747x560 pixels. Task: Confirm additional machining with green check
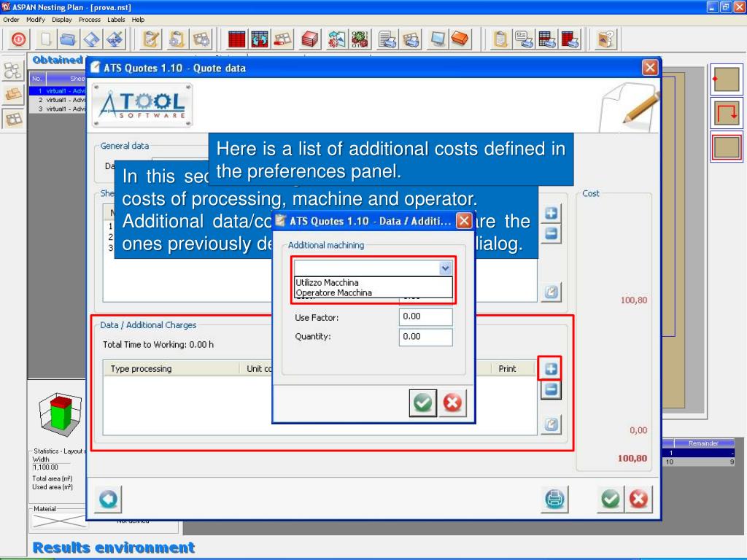point(423,402)
